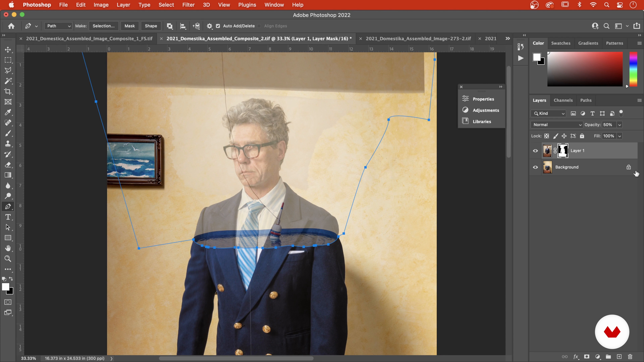The width and height of the screenshot is (644, 362).
Task: Select the Horizontal Type tool
Action: [x=8, y=217]
